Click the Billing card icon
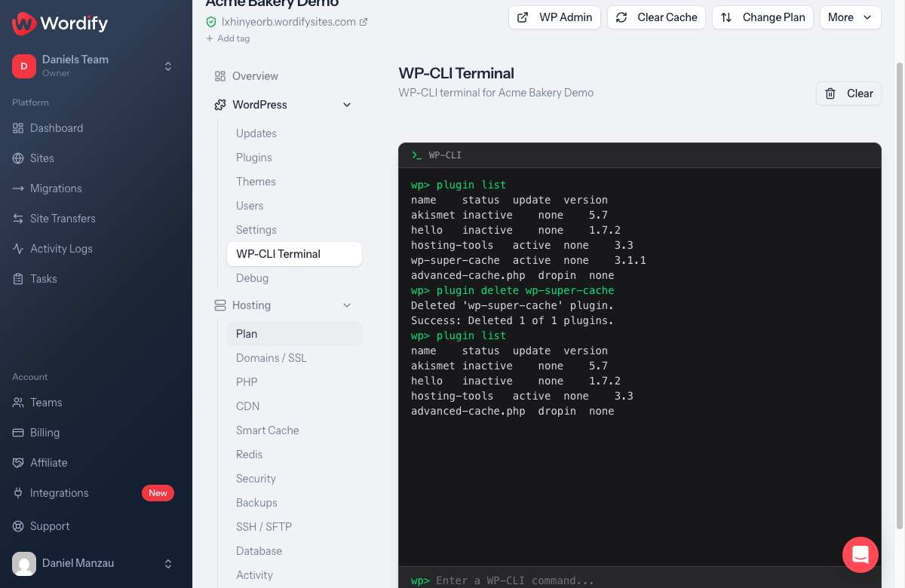 click(18, 433)
